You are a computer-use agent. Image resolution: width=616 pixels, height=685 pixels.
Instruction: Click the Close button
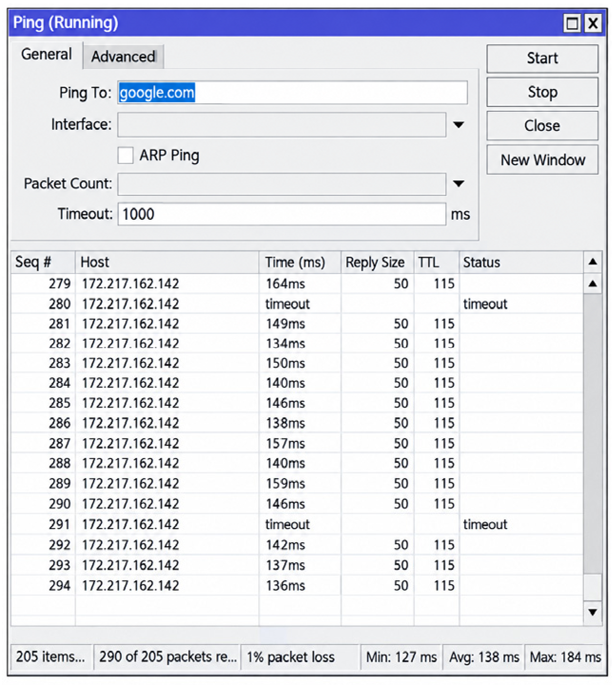point(542,126)
